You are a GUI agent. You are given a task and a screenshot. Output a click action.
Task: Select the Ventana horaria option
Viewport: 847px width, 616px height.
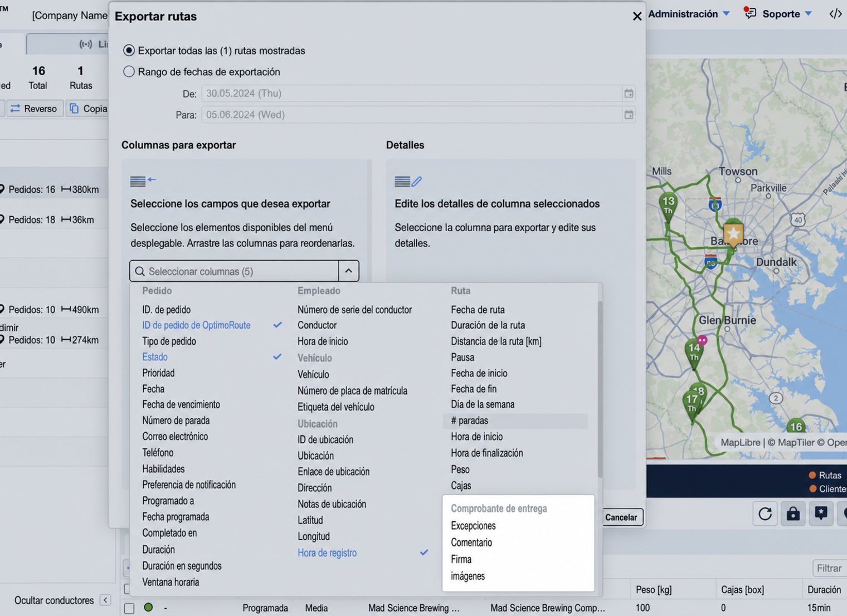click(x=171, y=582)
